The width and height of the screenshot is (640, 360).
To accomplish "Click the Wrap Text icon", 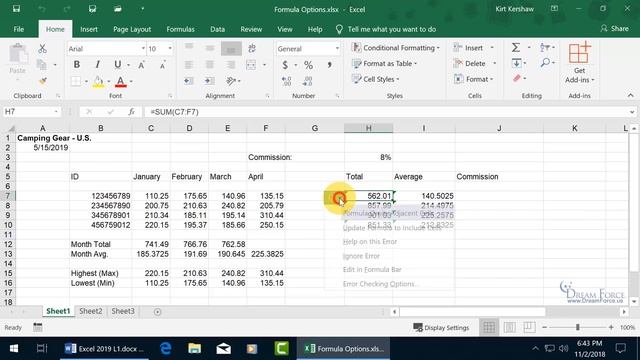I will 252,48.
